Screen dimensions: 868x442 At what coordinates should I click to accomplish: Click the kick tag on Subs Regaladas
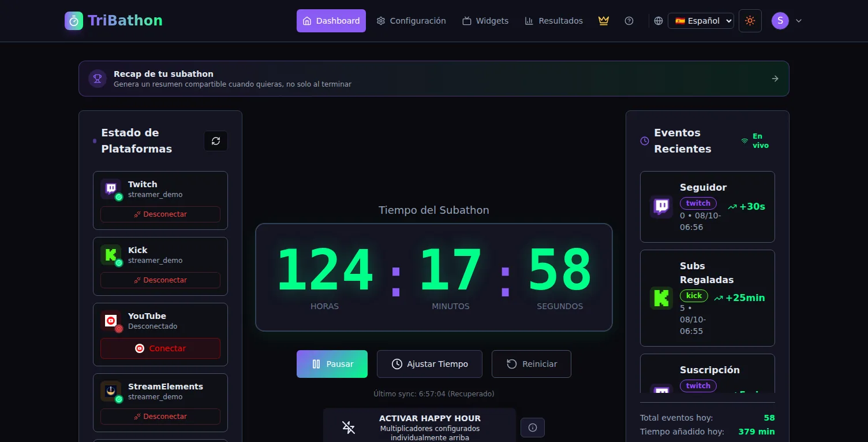point(694,296)
